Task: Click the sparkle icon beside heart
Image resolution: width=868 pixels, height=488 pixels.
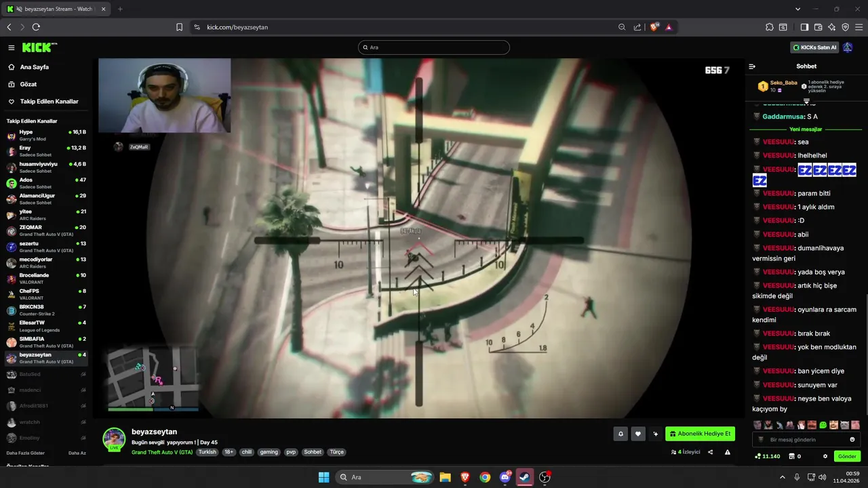Action: (x=655, y=434)
